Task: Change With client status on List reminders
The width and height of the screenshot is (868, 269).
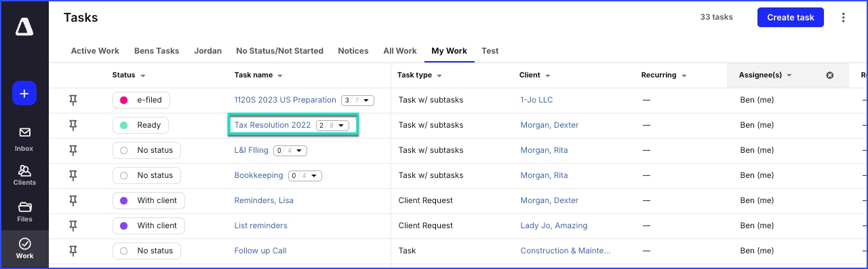Action: pos(149,226)
